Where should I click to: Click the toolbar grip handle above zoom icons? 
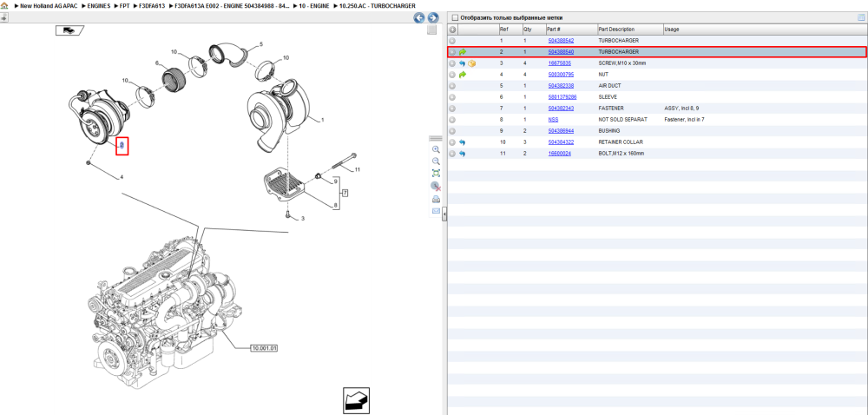click(436, 138)
